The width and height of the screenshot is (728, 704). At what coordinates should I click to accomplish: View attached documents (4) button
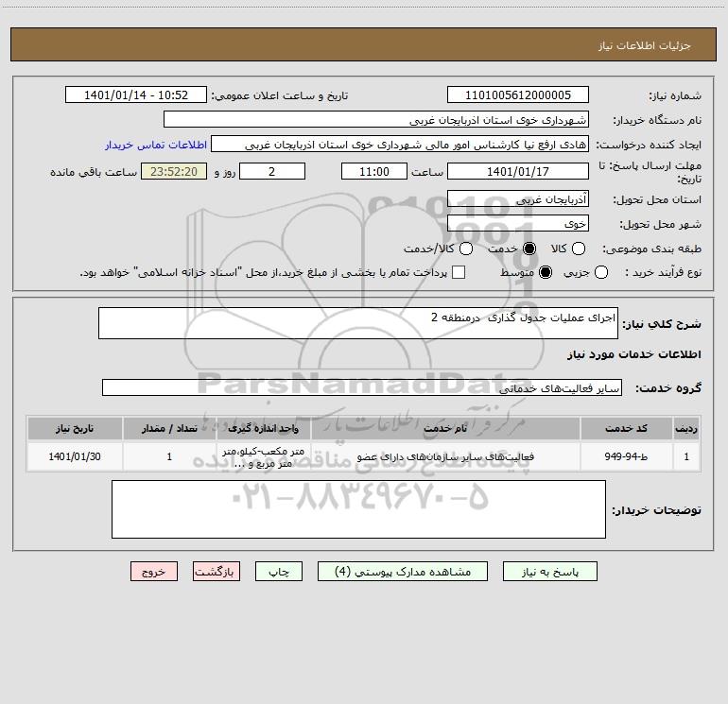coord(403,572)
